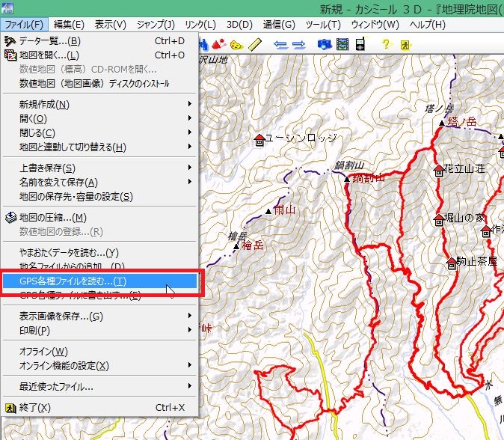Click the blue left arrow back icon
504x440 pixels.
[x=280, y=45]
